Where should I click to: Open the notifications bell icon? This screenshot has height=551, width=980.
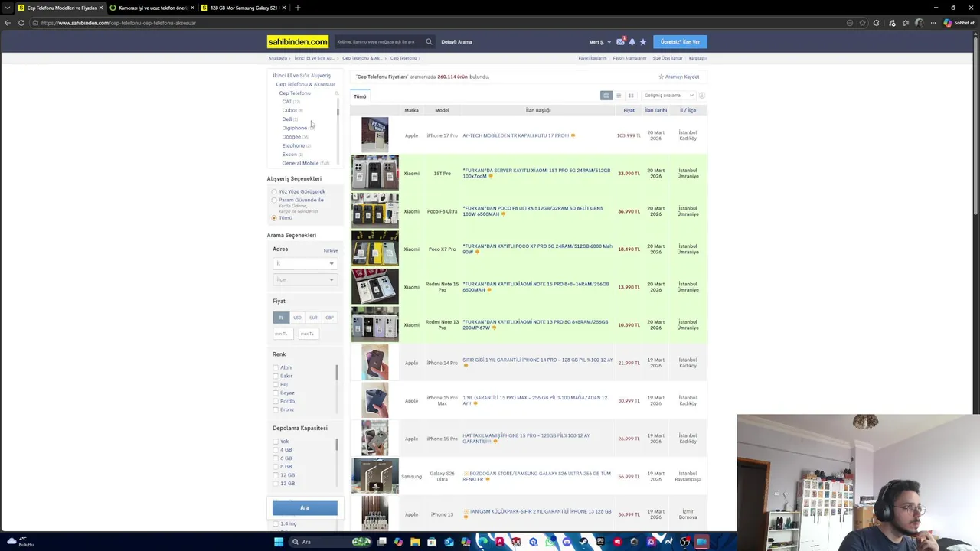click(632, 42)
